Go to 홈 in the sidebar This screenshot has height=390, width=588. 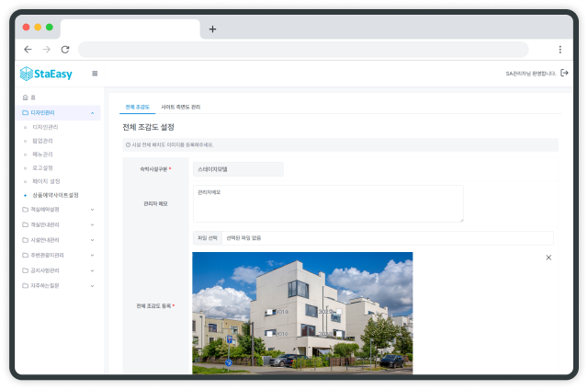point(33,97)
